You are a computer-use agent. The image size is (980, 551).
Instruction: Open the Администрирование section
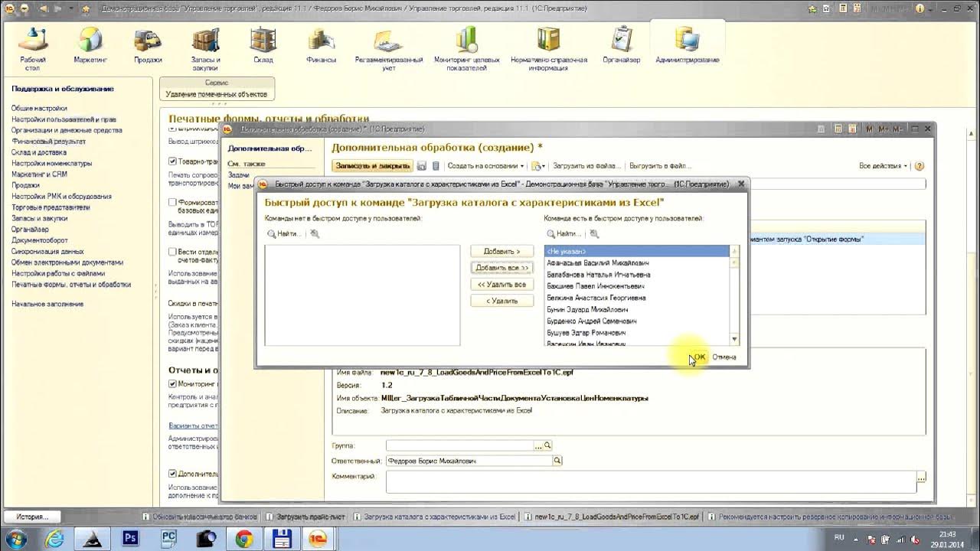tap(687, 45)
